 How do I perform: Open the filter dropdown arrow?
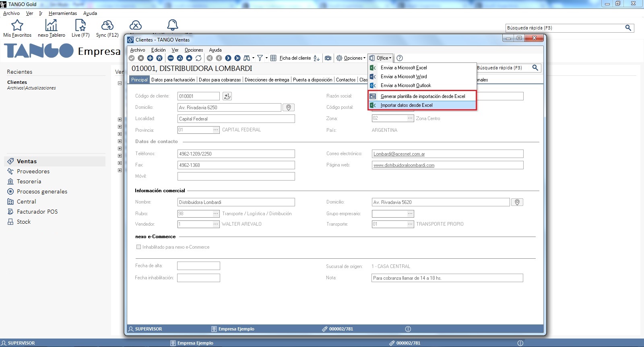266,58
